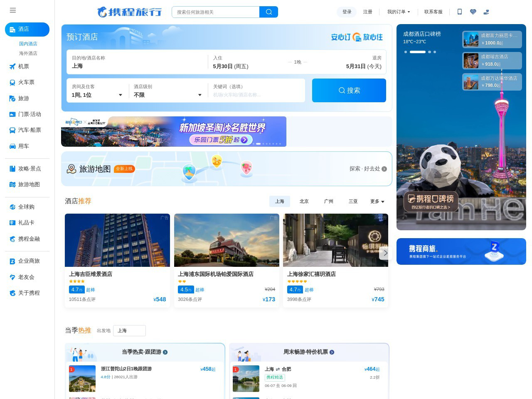Click the 关于携程 icon
This screenshot has height=399, width=532.
12,293
